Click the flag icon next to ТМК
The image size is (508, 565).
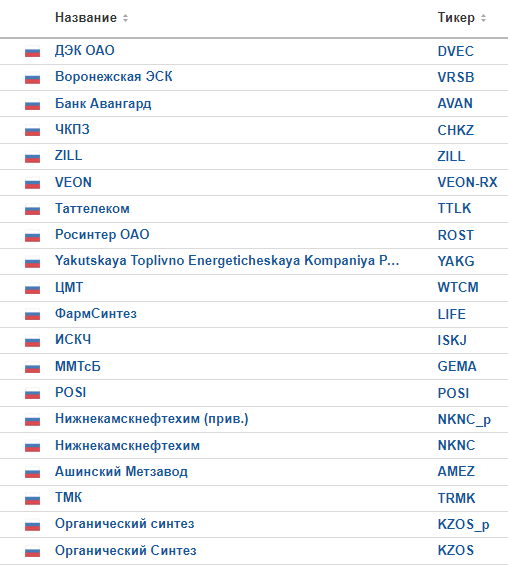pos(32,499)
